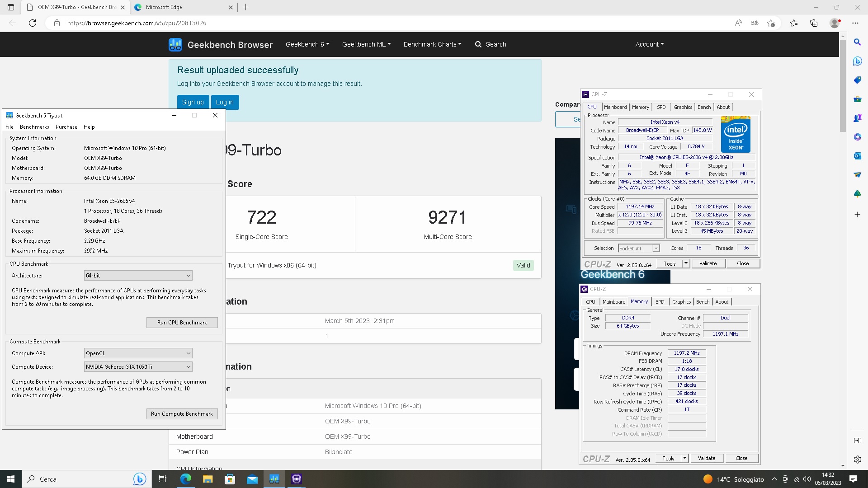Click the weather 14°C Soleggiato widget

(x=734, y=479)
